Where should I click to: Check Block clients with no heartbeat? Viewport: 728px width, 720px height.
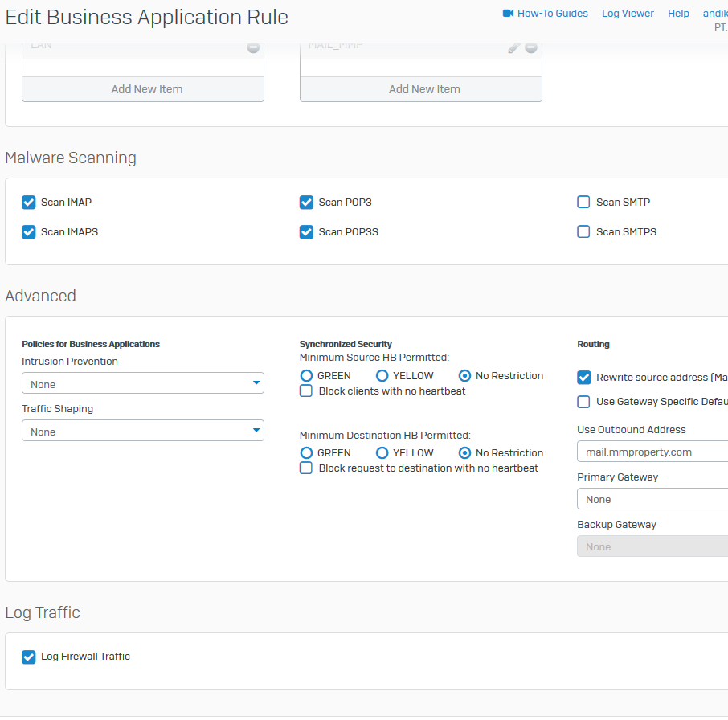[306, 391]
